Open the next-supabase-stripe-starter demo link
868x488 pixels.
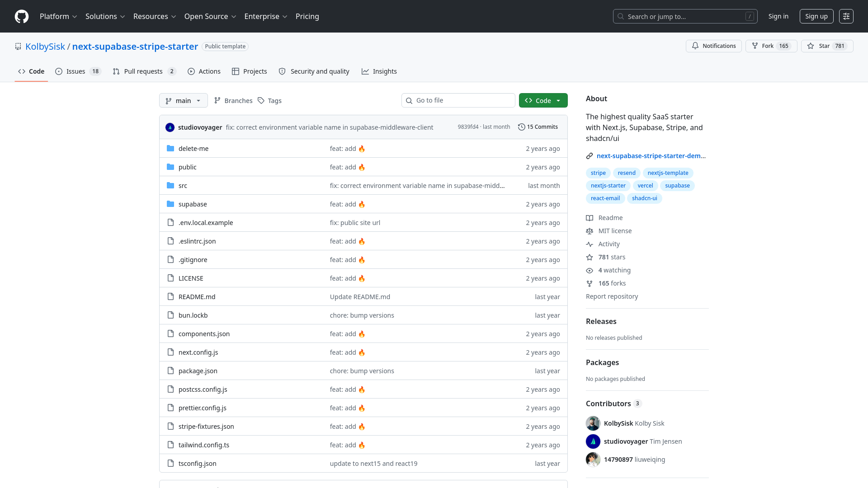[651, 156]
